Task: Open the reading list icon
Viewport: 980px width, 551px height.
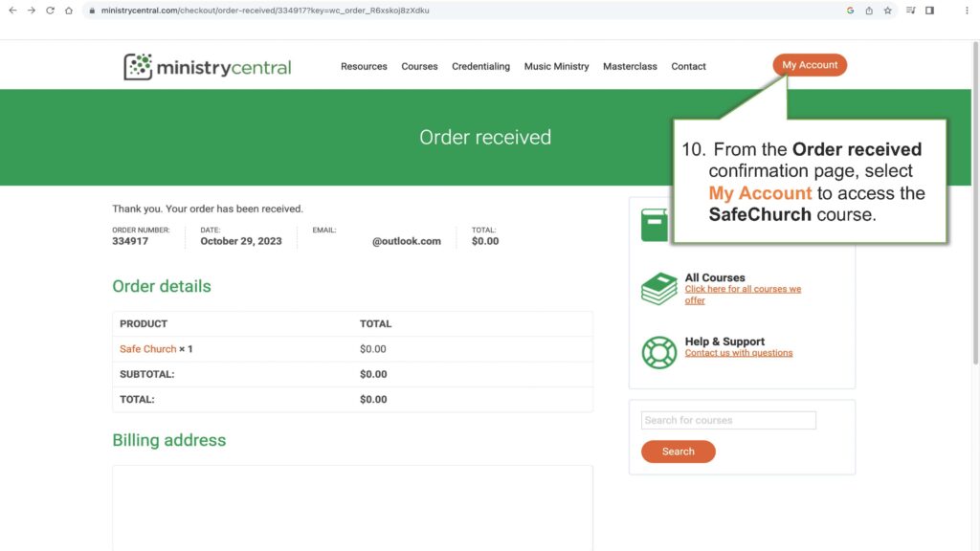Action: tap(911, 10)
